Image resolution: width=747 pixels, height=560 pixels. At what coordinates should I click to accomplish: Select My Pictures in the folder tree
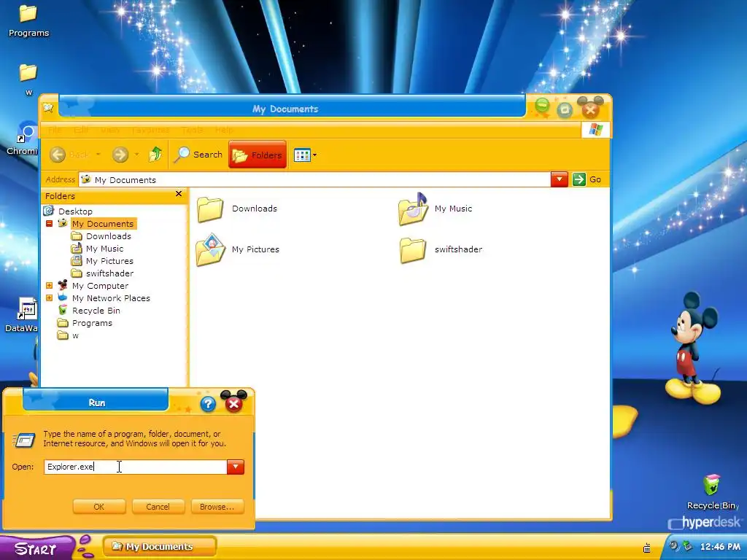(109, 261)
